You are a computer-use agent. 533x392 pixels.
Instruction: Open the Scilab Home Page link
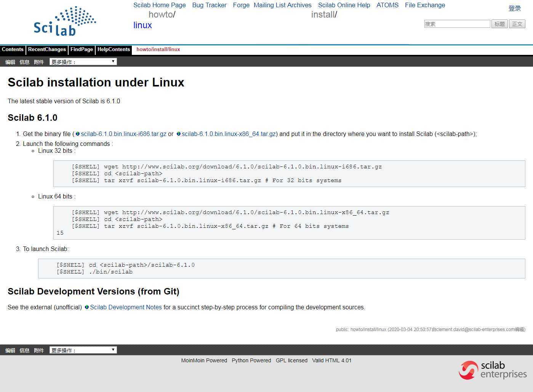160,5
